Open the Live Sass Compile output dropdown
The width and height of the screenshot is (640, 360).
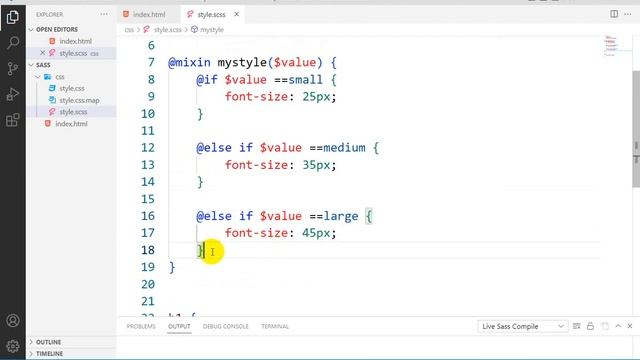coord(522,326)
